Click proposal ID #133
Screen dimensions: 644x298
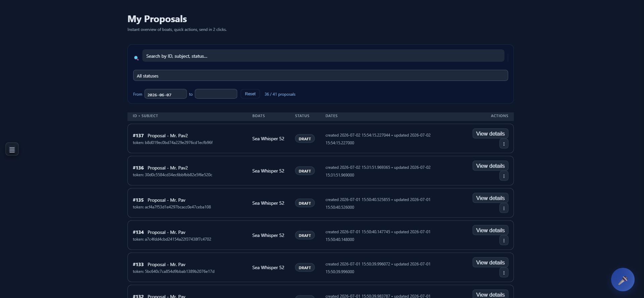click(x=138, y=264)
